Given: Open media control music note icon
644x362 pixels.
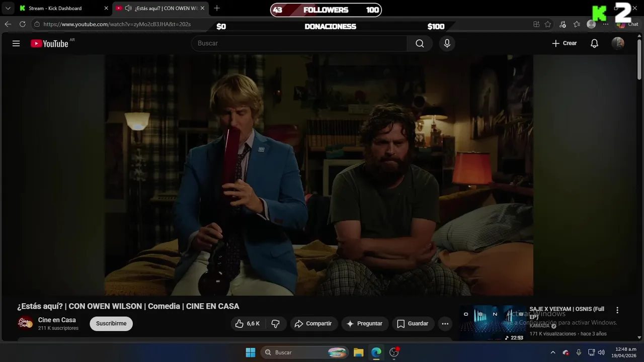Looking at the screenshot, I should click(562, 24).
